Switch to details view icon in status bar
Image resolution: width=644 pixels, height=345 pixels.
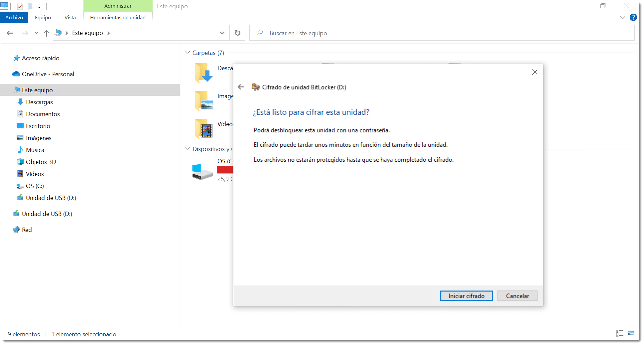(620, 333)
